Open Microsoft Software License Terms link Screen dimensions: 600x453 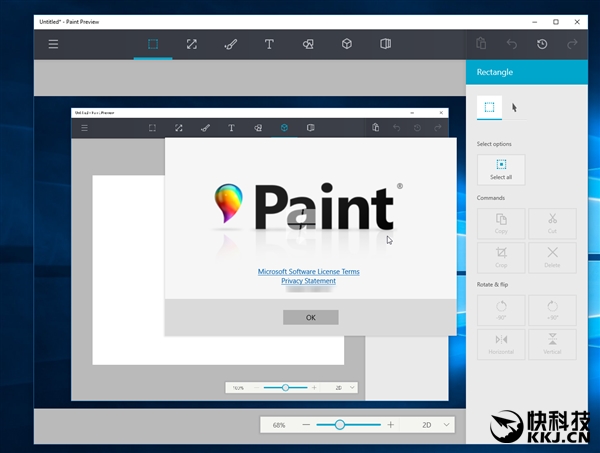point(308,271)
